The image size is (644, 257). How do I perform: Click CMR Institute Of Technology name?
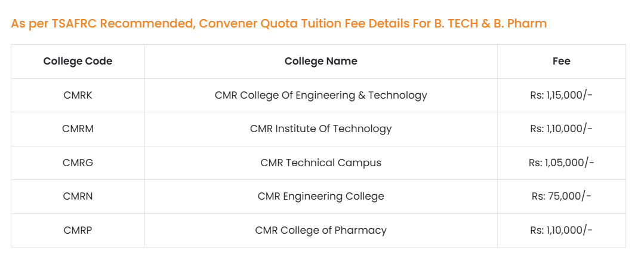321,128
